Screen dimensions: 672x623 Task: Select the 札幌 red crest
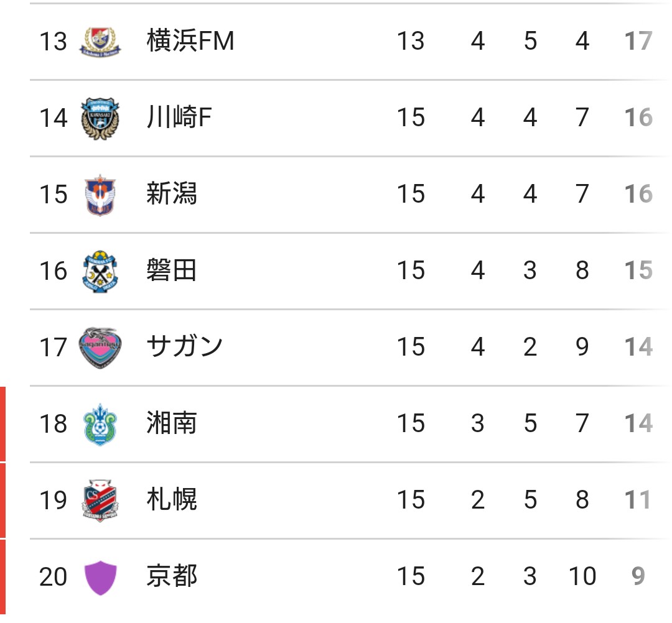pos(100,501)
